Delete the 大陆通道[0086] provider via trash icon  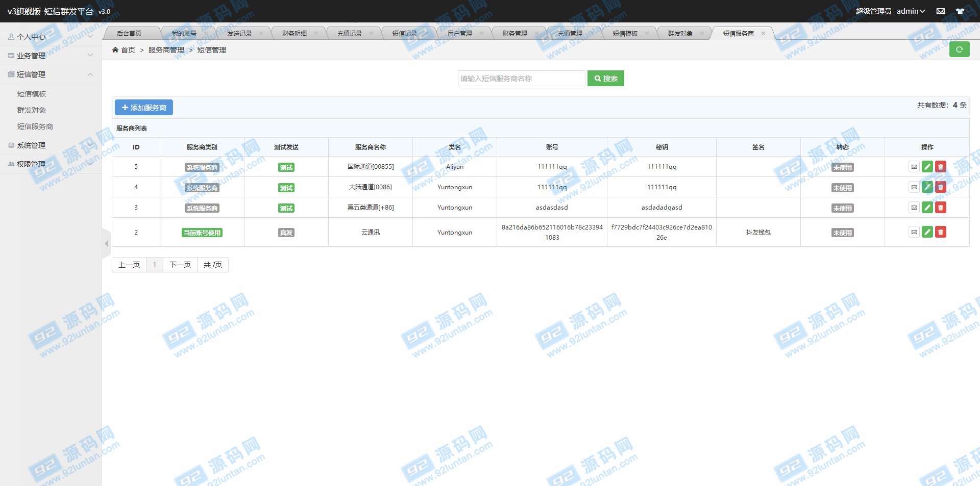pyautogui.click(x=941, y=187)
